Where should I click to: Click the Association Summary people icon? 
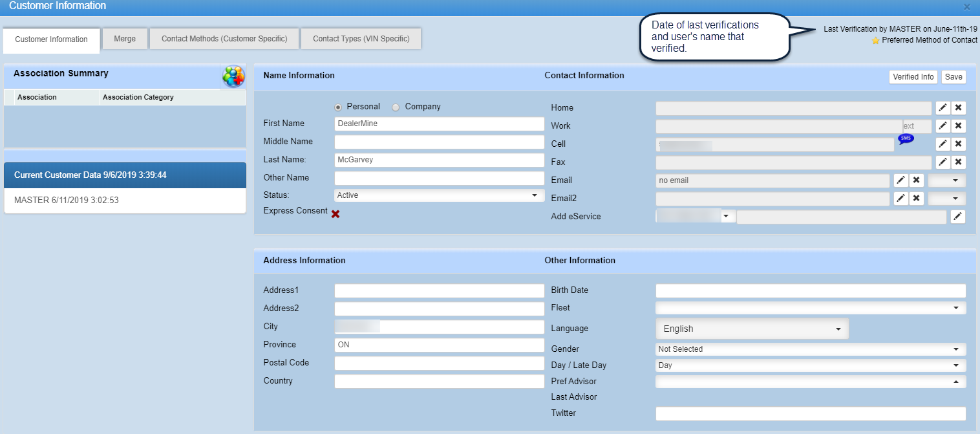coord(233,76)
